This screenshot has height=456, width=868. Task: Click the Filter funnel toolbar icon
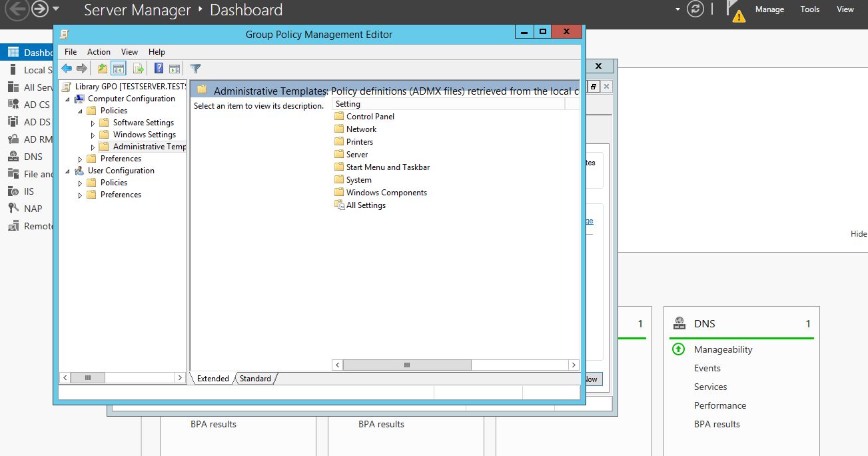(x=196, y=68)
